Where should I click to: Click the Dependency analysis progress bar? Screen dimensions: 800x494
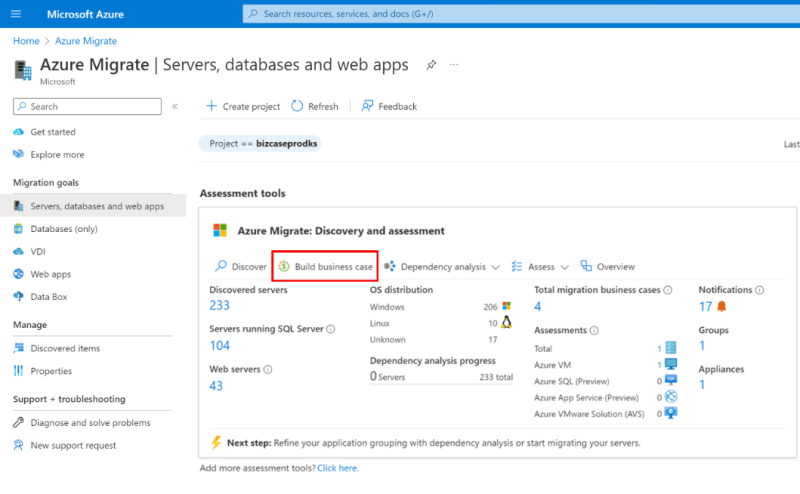tap(441, 384)
